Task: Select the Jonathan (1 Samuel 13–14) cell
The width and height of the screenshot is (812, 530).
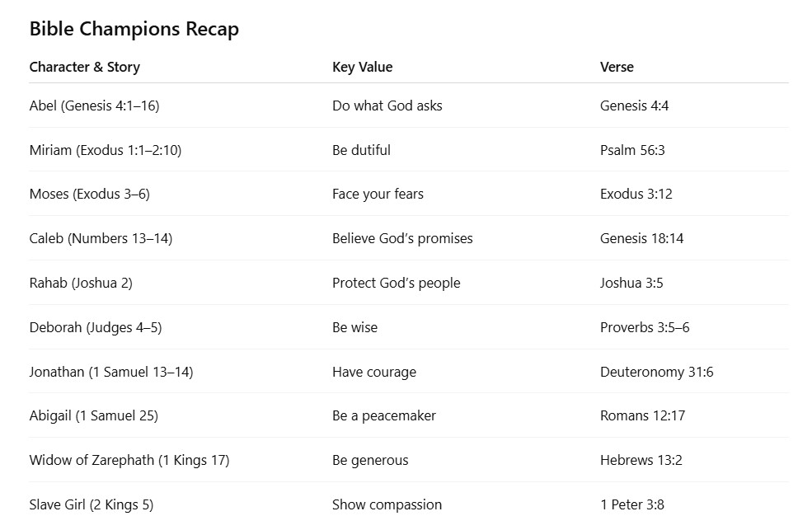Action: pyautogui.click(x=111, y=372)
